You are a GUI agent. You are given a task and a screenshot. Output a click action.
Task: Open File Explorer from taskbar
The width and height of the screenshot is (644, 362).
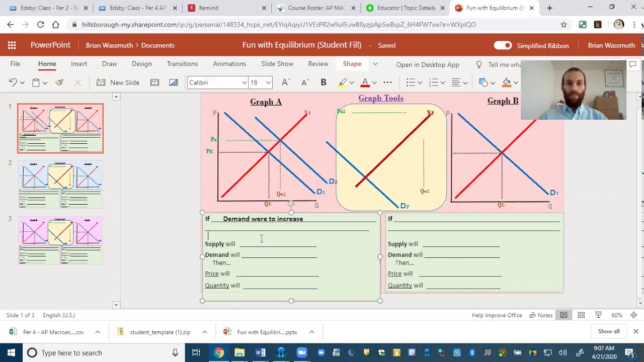[x=239, y=353]
